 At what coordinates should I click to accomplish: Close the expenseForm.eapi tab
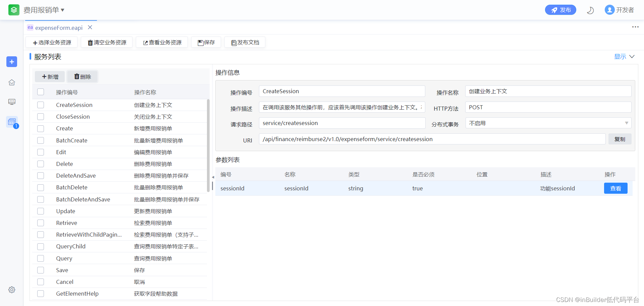(90, 27)
